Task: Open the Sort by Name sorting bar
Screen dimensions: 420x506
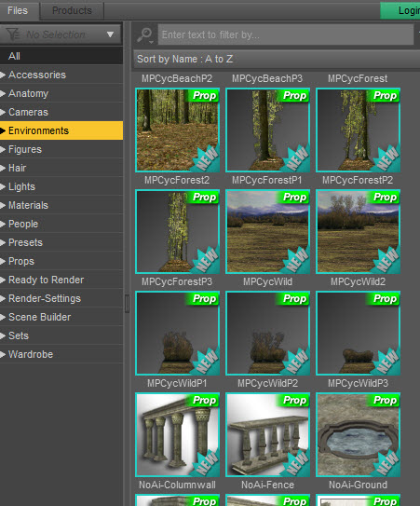Action: point(277,59)
